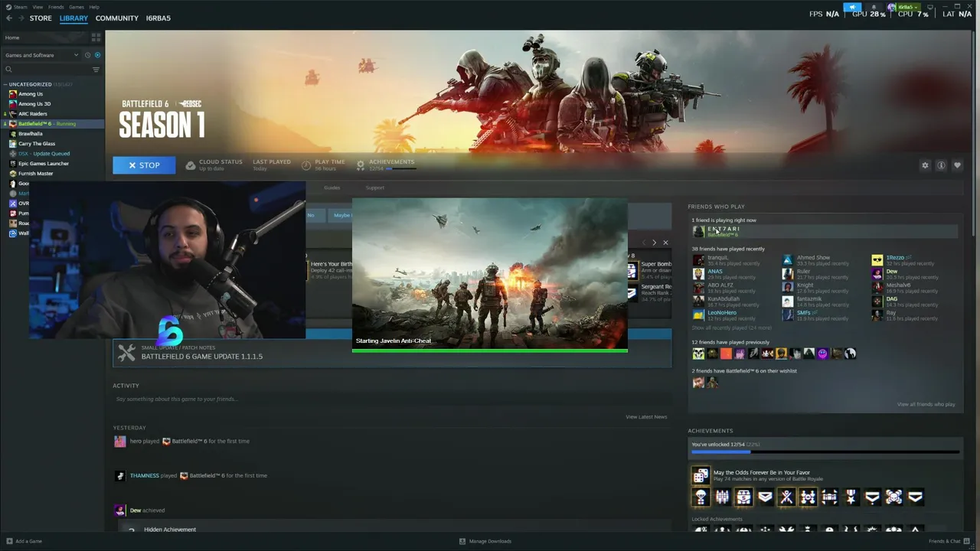Open the game info icon

(x=941, y=165)
